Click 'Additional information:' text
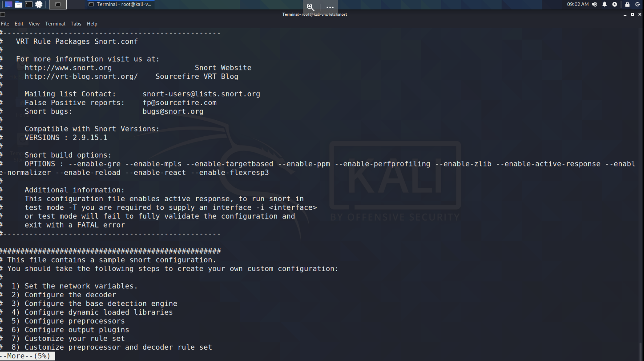This screenshot has height=361, width=644. click(74, 190)
